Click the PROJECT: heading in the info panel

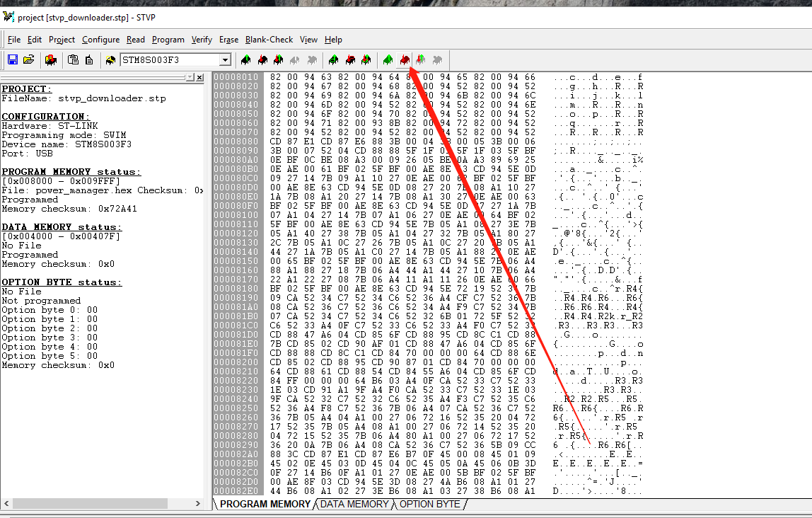26,89
